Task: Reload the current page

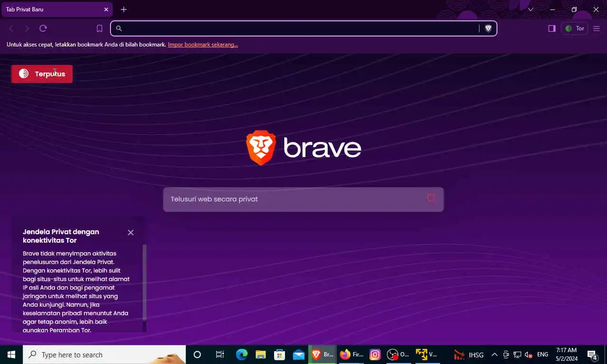Action: (x=43, y=28)
